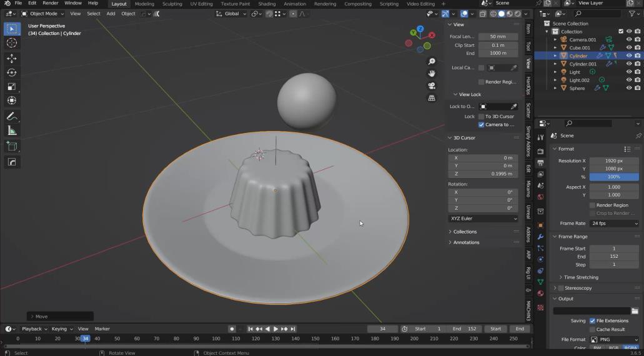Screen dimensions: 644x356
Task: Select the Move tool in the toolbar
Action: click(12, 58)
